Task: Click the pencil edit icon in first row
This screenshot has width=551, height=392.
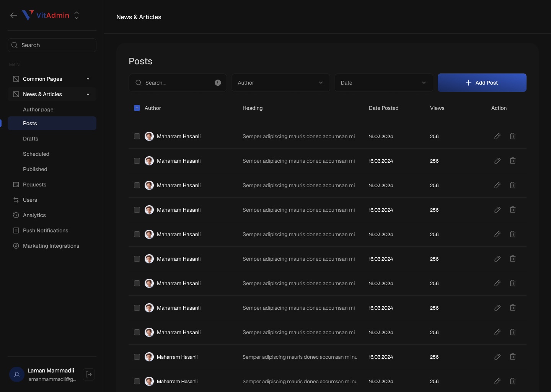Action: (x=497, y=136)
